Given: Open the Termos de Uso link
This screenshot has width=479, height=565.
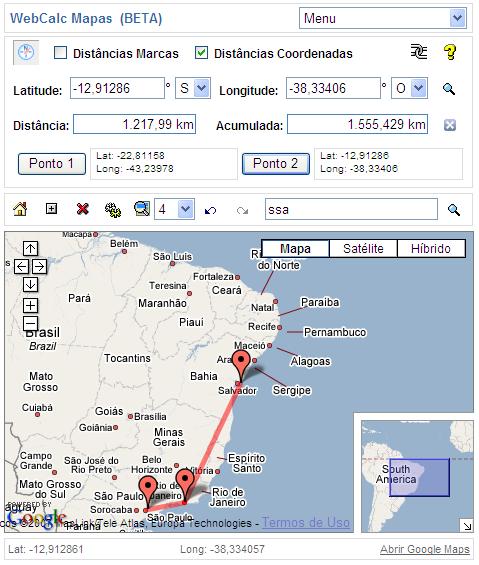Looking at the screenshot, I should coord(306,522).
